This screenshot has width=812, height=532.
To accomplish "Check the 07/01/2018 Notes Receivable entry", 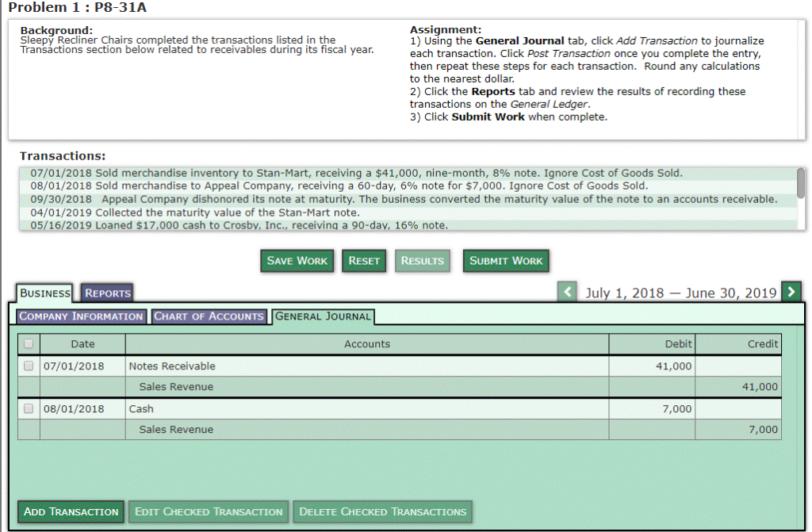I will tap(28, 366).
